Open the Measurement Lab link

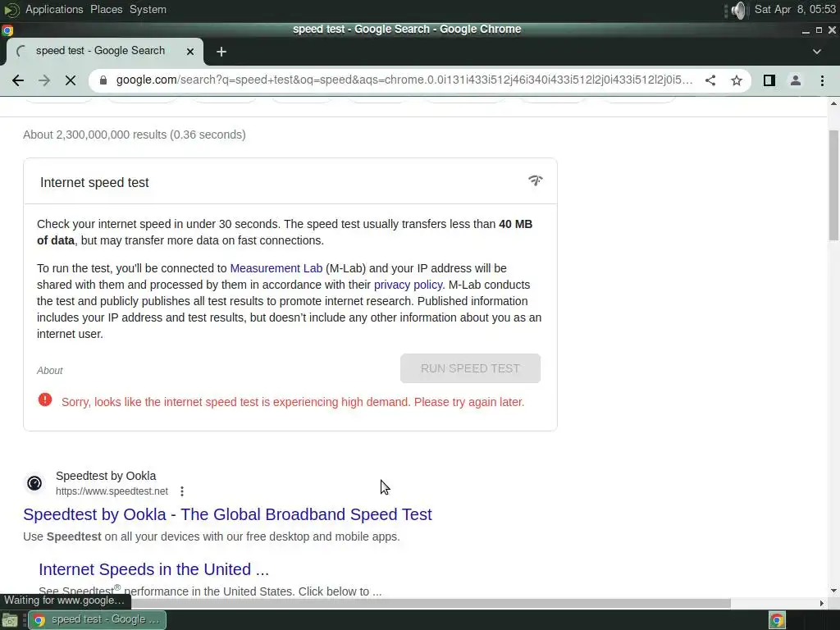pyautogui.click(x=276, y=268)
